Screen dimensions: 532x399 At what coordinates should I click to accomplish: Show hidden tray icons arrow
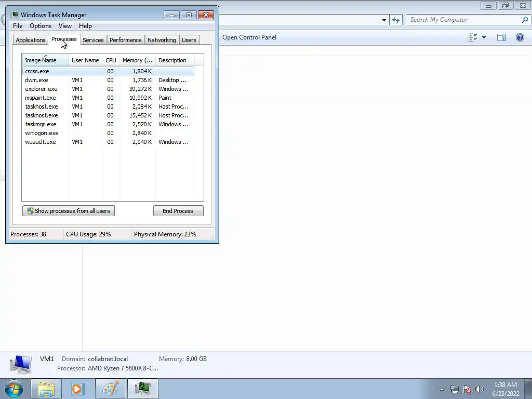442,389
